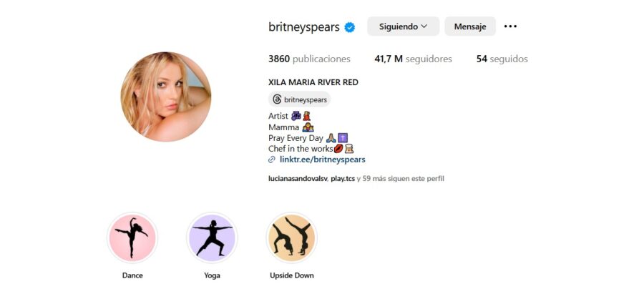644x294 pixels.
Task: Open the Yoga story highlight
Action: click(x=212, y=237)
